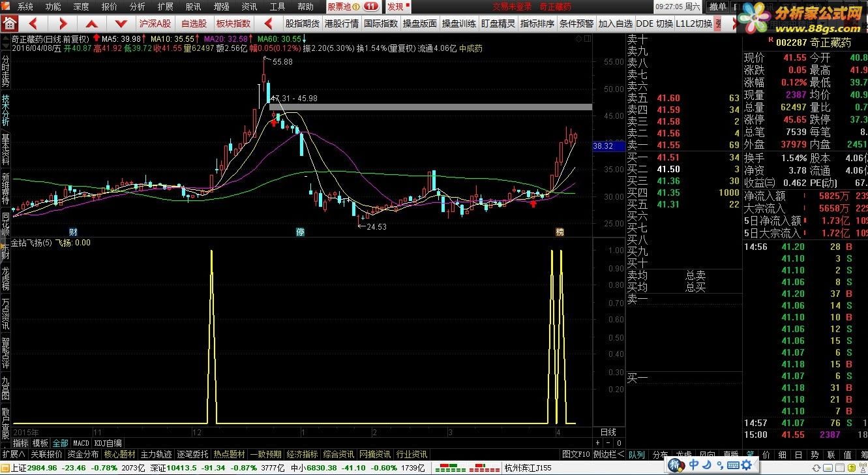Select the 技术分析 side tab
Image resolution: width=868 pixels, height=475 pixels.
(6, 110)
